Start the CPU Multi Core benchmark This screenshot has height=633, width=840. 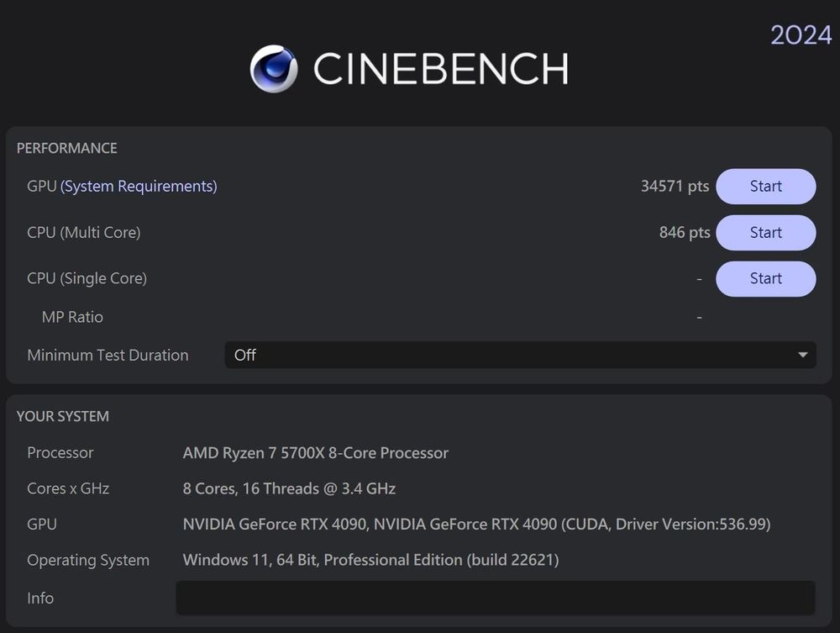click(x=765, y=232)
